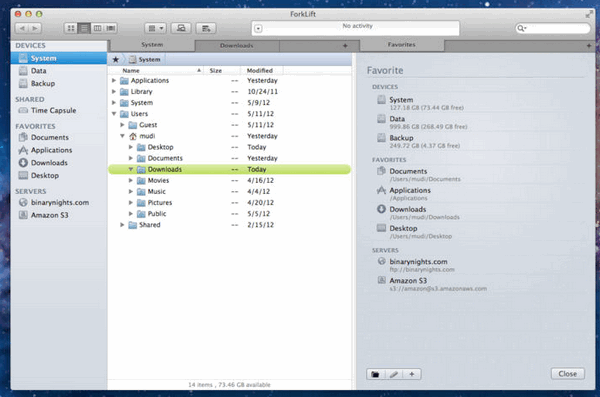The height and width of the screenshot is (397, 600).
Task: Go forward with the forward arrow
Action: tap(35, 28)
